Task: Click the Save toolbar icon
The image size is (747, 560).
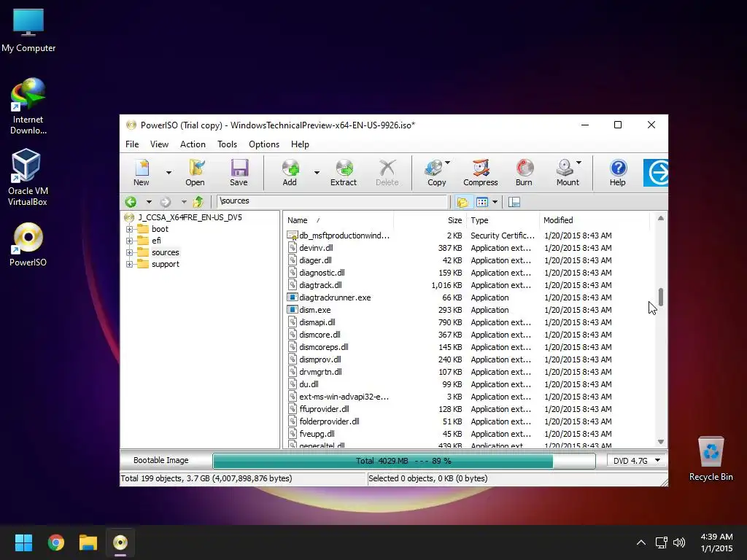Action: click(x=239, y=172)
